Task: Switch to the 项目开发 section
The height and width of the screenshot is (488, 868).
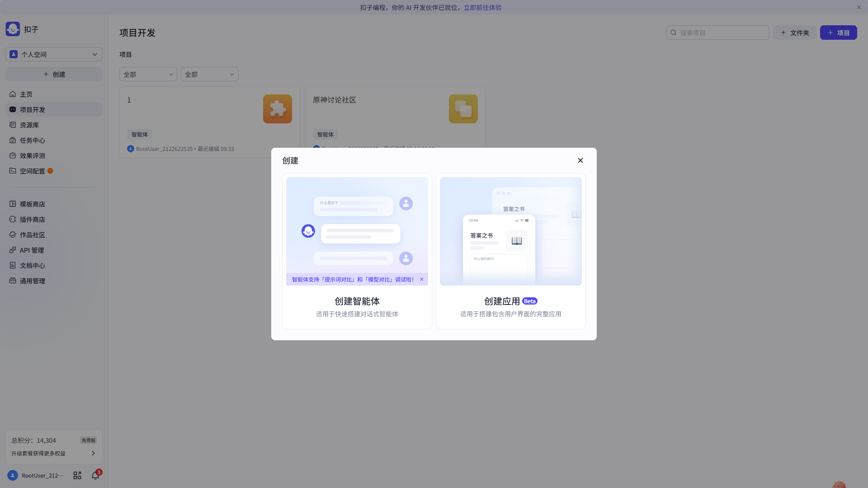Action: click(x=32, y=109)
